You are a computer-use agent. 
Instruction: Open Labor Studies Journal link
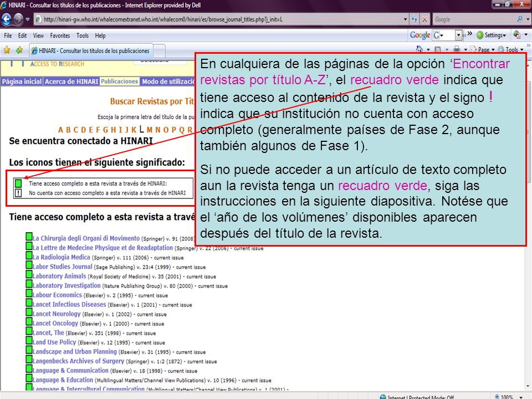click(63, 267)
